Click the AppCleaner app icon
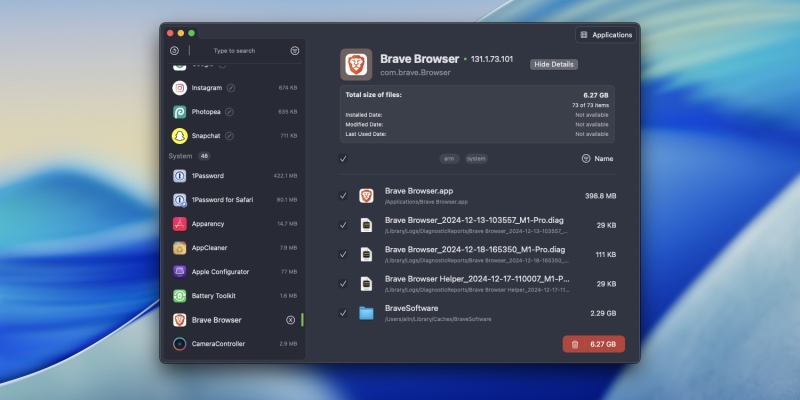The width and height of the screenshot is (800, 400). pos(180,247)
